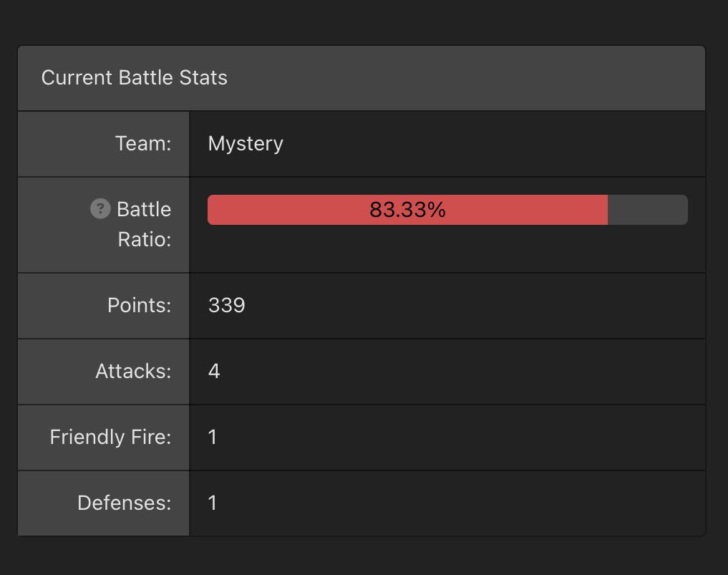
Task: Click the Mystery team name
Action: coord(246,143)
